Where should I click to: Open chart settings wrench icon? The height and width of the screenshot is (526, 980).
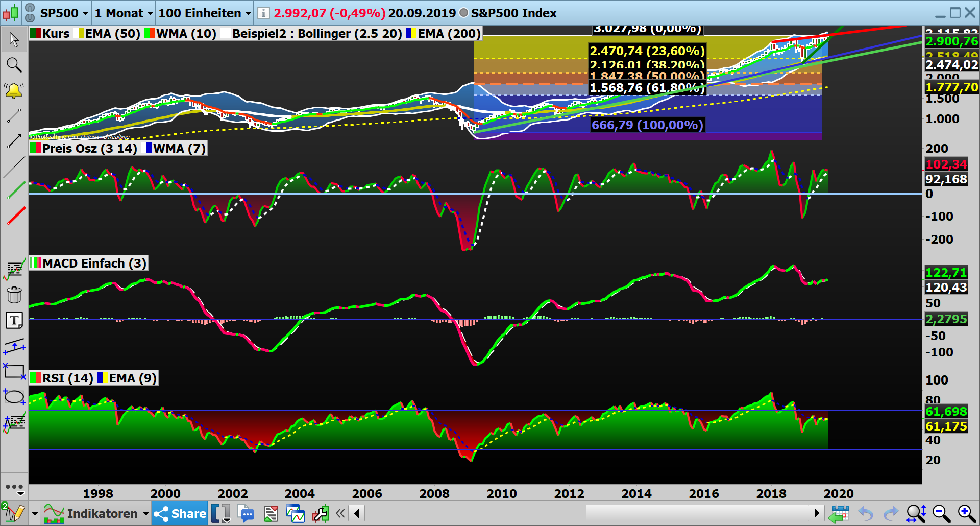click(x=321, y=513)
